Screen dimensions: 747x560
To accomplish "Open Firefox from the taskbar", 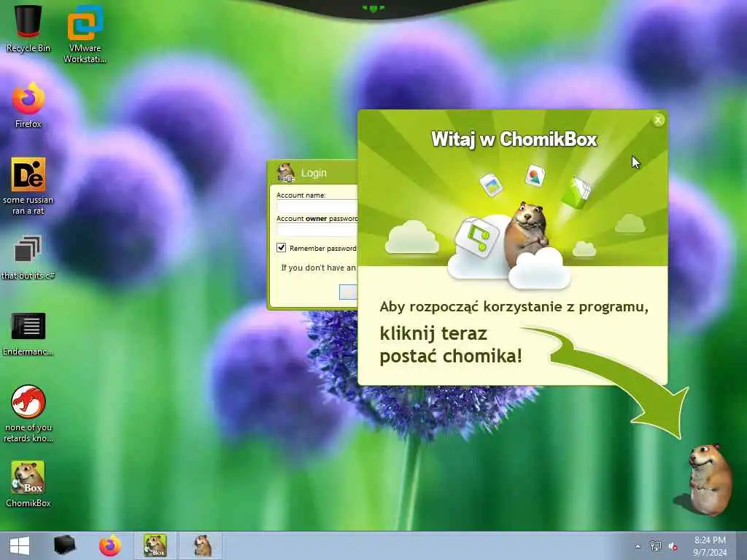I will click(110, 545).
